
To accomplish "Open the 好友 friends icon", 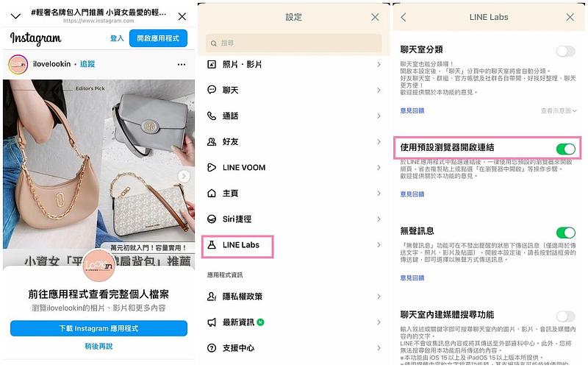I will coord(212,141).
